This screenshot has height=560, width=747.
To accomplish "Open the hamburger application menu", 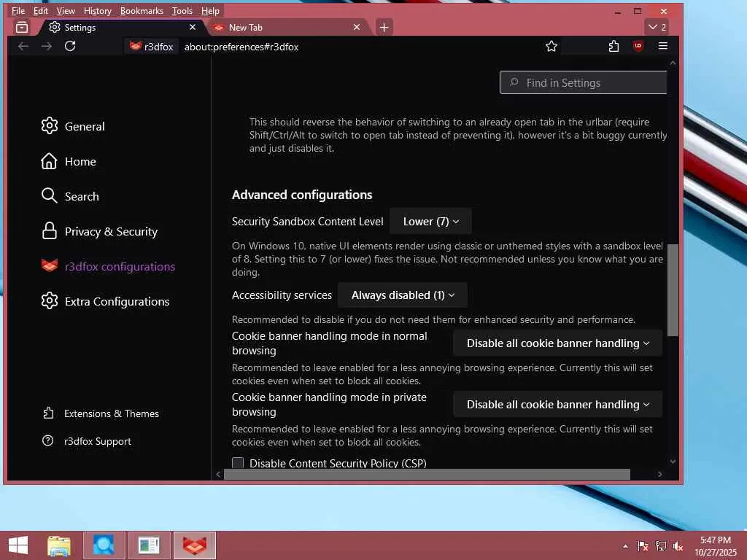I will pos(662,46).
